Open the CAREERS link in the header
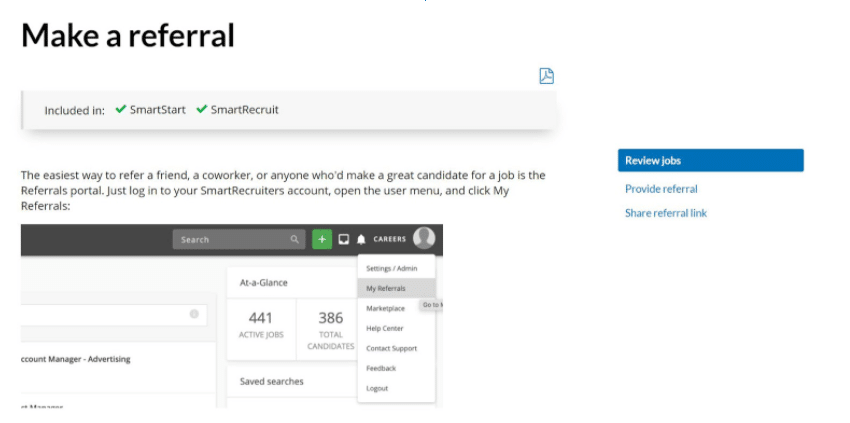Screen dimensions: 850x423 point(390,240)
